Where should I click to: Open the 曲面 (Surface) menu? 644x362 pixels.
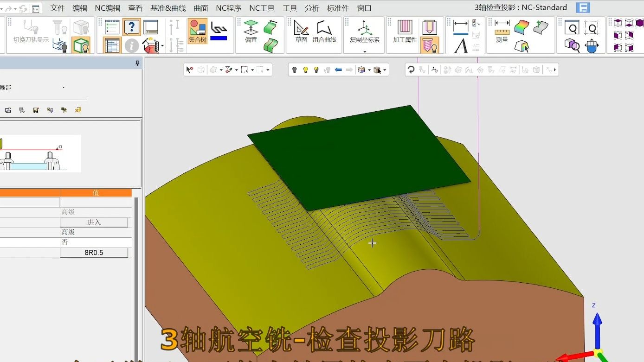coord(201,8)
